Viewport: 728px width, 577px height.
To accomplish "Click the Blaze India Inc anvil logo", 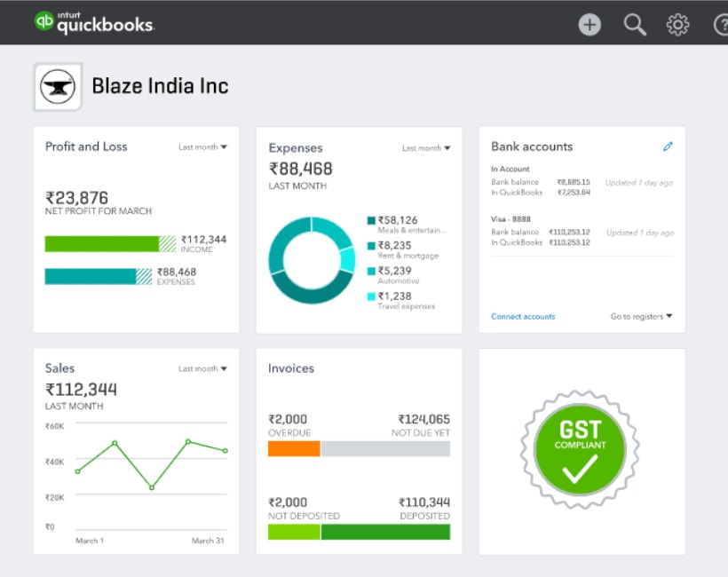I will point(57,85).
